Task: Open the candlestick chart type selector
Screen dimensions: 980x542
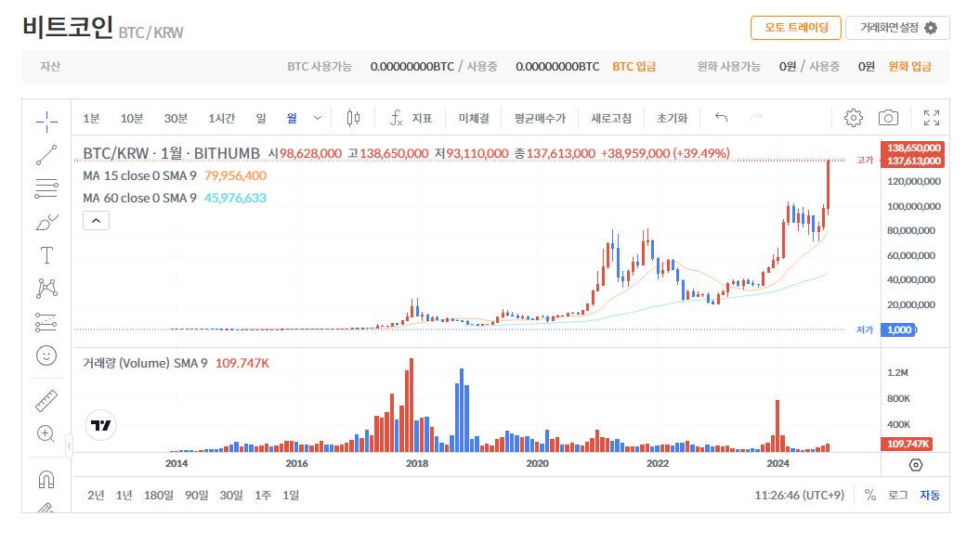Action: pos(353,117)
